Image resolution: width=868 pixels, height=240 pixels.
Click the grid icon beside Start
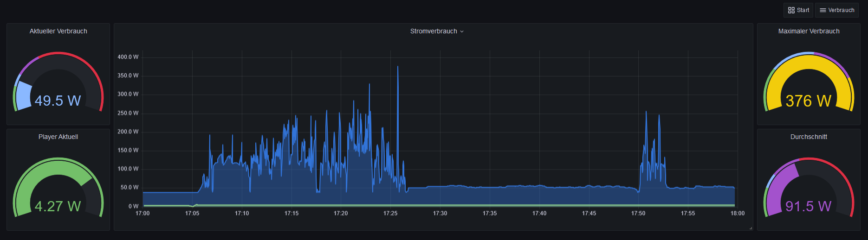click(791, 10)
